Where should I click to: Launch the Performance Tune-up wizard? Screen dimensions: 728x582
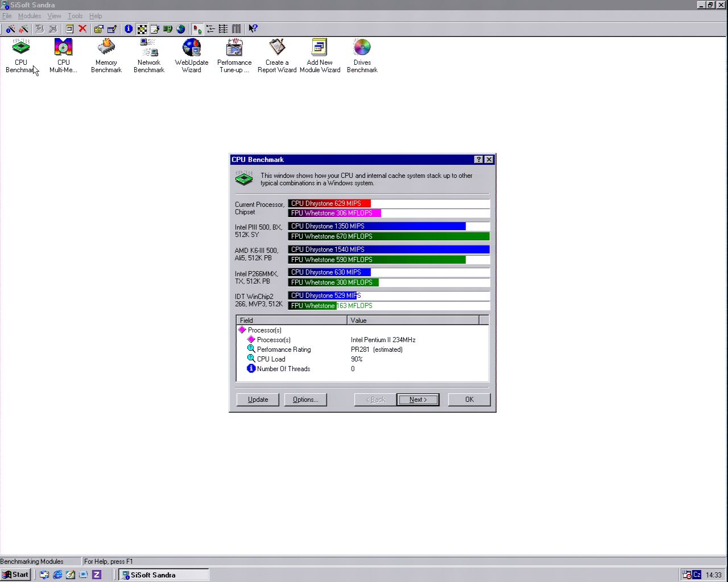pos(234,48)
